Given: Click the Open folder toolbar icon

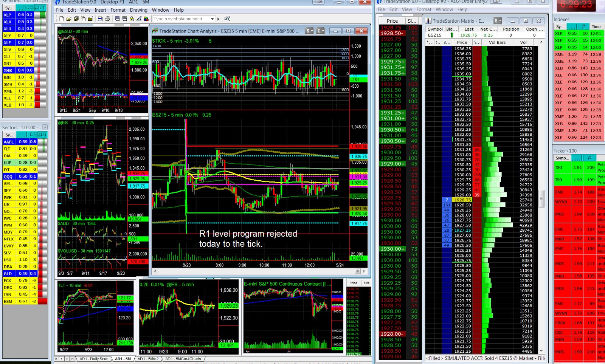Looking at the screenshot, I should pyautogui.click(x=69, y=19).
